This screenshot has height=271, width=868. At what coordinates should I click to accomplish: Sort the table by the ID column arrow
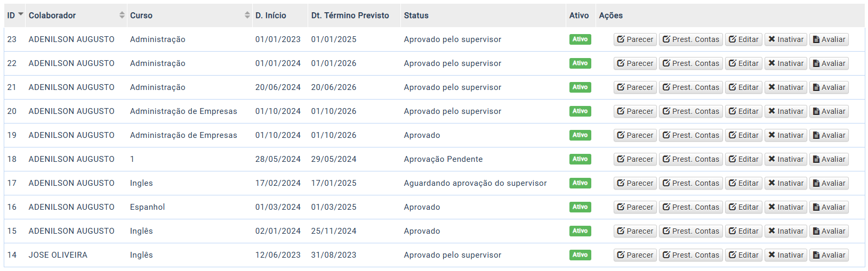pyautogui.click(x=21, y=14)
